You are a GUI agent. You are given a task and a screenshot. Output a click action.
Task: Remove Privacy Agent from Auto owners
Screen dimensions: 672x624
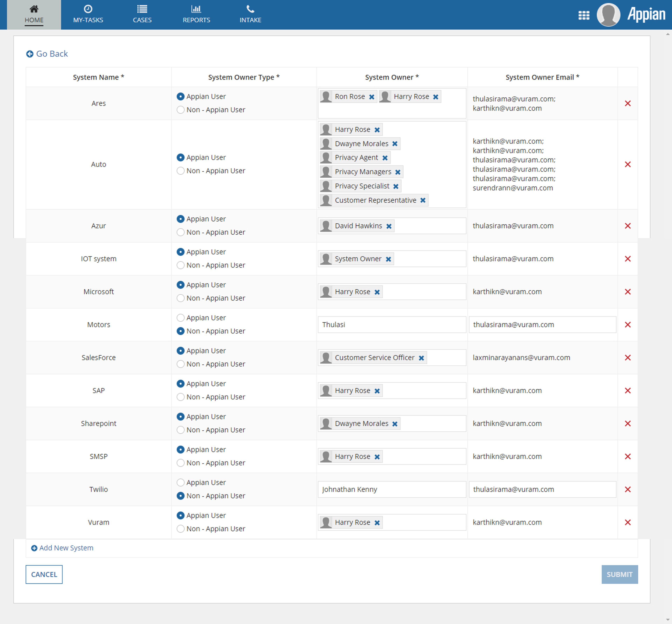(385, 158)
